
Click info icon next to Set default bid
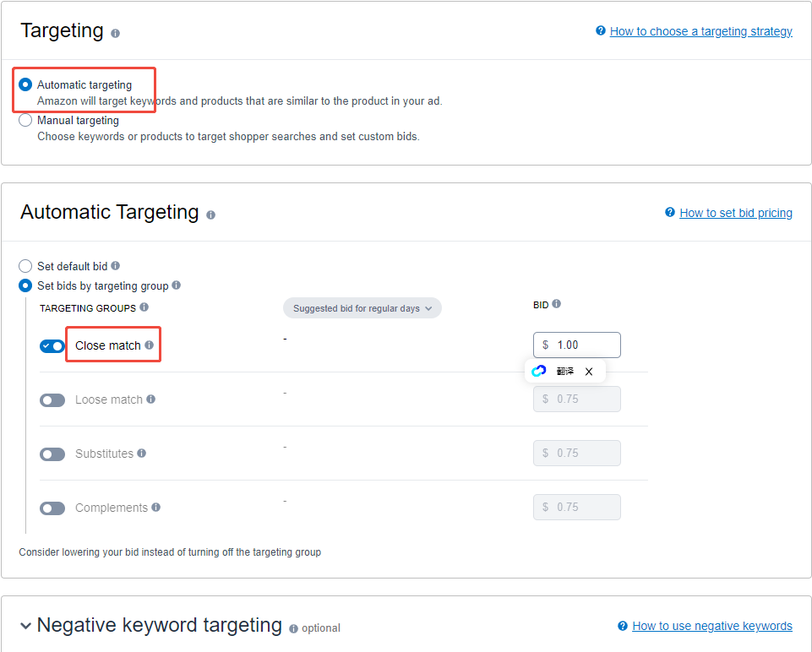[115, 266]
